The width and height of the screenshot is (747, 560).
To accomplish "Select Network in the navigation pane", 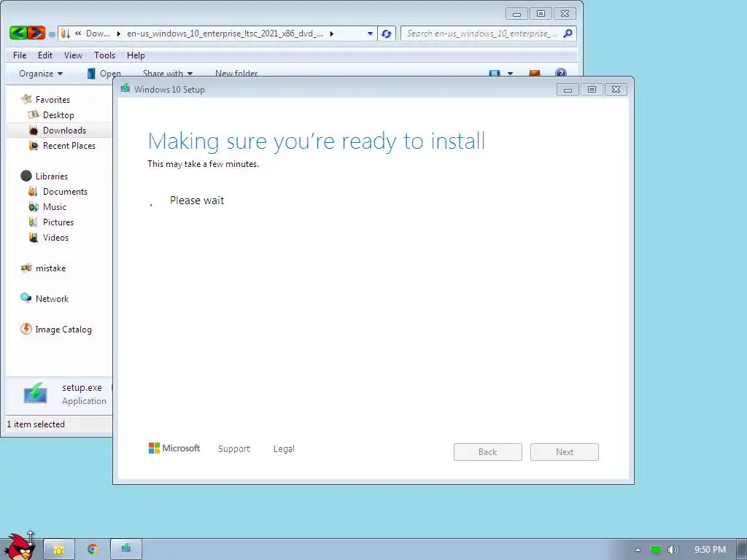I will point(52,298).
